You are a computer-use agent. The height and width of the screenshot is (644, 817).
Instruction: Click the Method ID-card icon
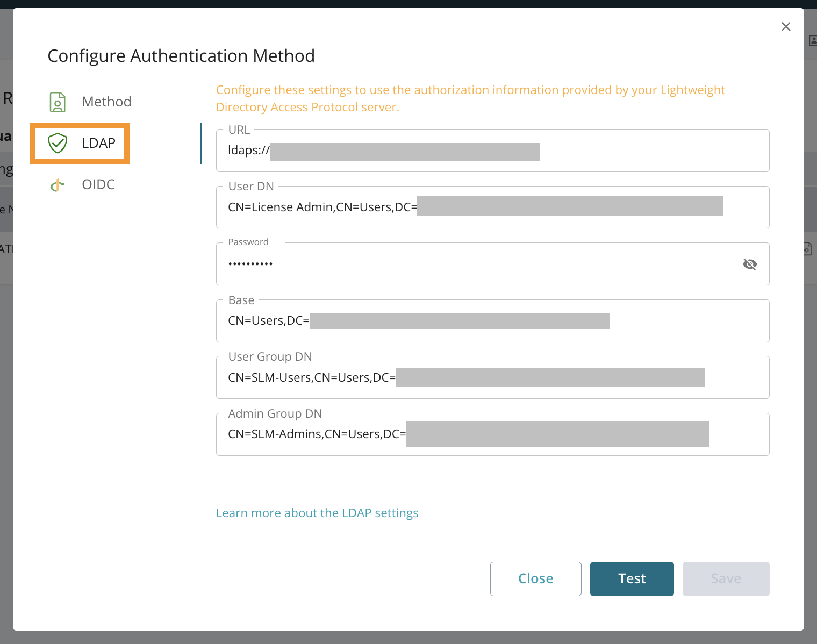(58, 102)
